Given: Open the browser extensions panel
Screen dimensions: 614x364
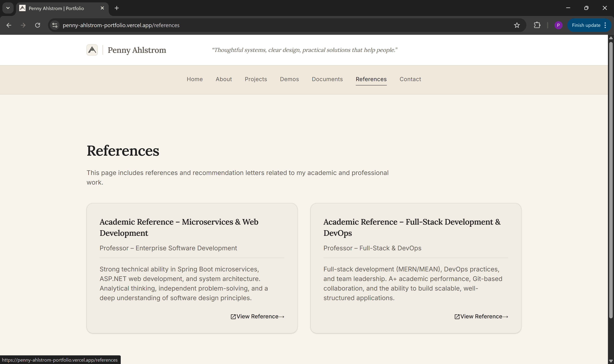Looking at the screenshot, I should pos(537,25).
